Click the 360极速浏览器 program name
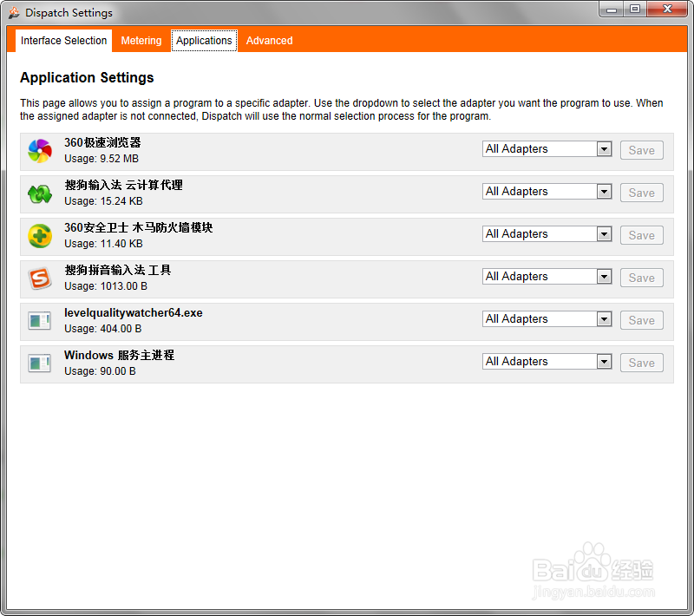The image size is (694, 616). [102, 142]
